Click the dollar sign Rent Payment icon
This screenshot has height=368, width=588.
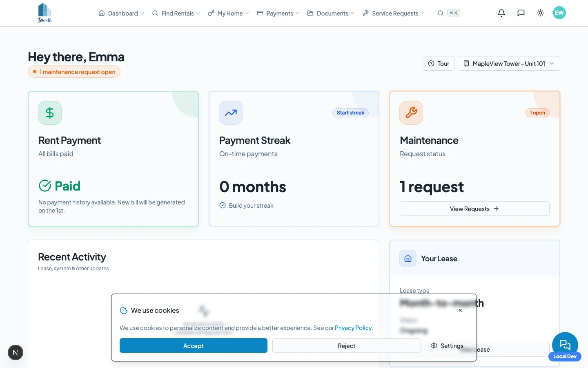point(50,113)
